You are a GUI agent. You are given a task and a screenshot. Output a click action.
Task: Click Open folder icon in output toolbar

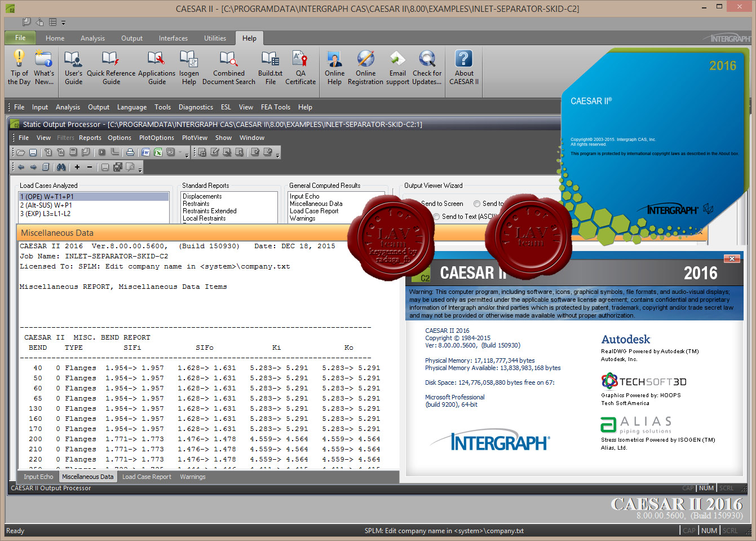(x=20, y=152)
